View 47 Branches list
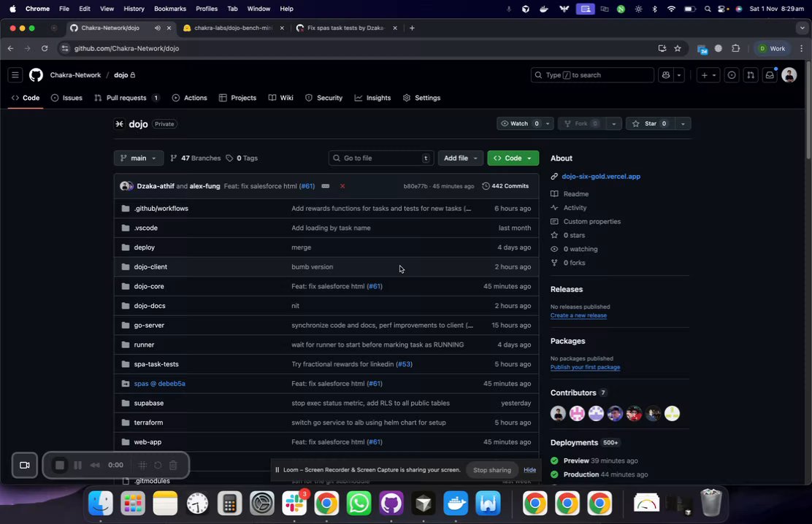 tap(196, 158)
